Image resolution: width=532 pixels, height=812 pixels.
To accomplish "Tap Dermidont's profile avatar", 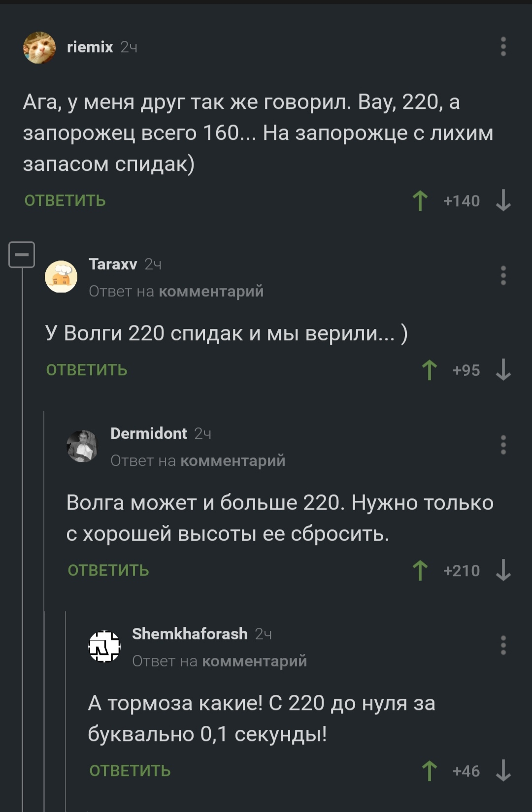I will 82,446.
